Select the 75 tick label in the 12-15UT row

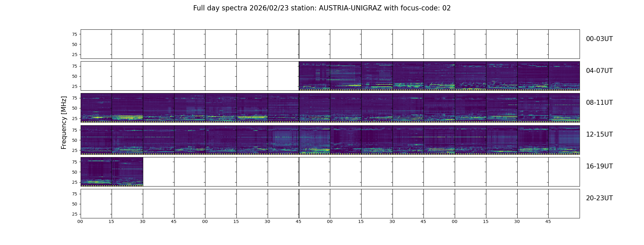click(75, 130)
